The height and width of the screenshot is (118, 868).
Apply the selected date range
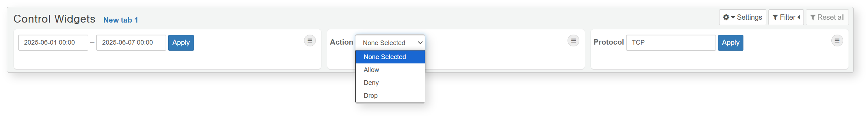pos(181,43)
